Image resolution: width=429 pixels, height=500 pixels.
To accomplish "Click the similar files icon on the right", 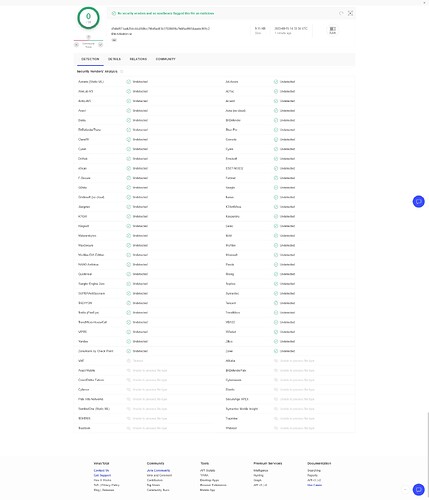I will 332,30.
